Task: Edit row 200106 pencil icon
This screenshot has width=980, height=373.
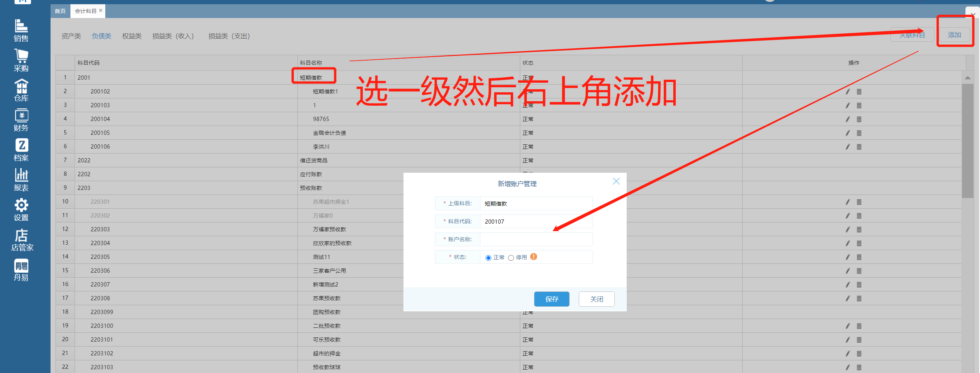Action: click(x=848, y=147)
